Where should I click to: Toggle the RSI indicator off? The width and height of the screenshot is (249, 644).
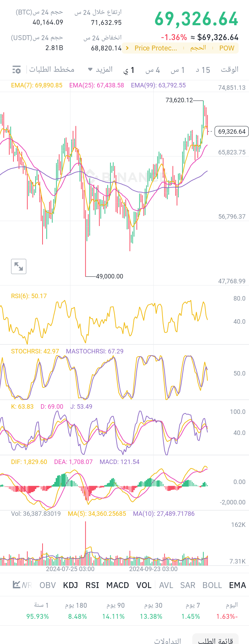92,585
